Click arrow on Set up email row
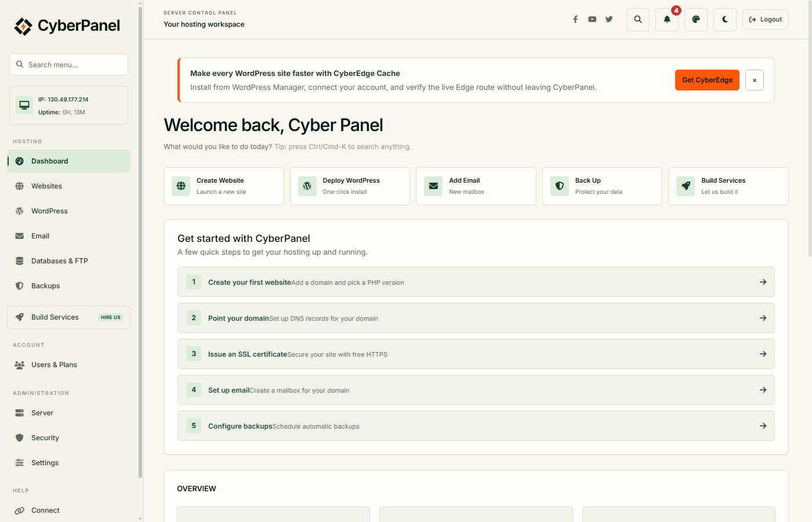 point(763,390)
